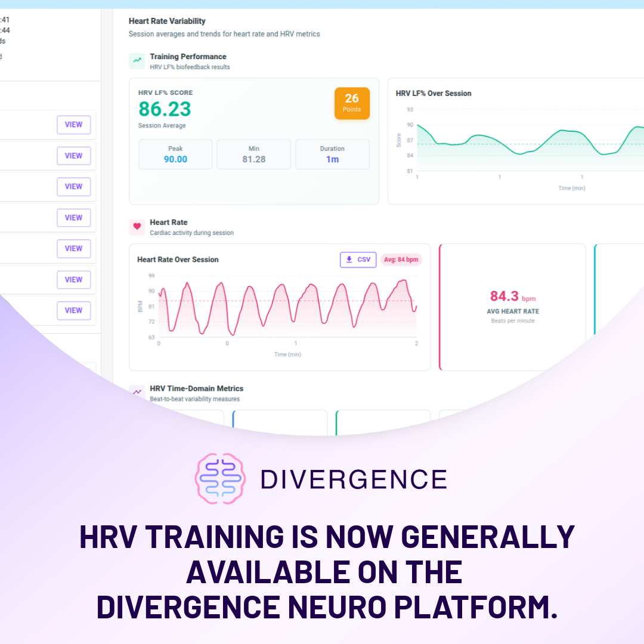
Task: Click the Heart Rate Variability heading
Action: pos(167,21)
